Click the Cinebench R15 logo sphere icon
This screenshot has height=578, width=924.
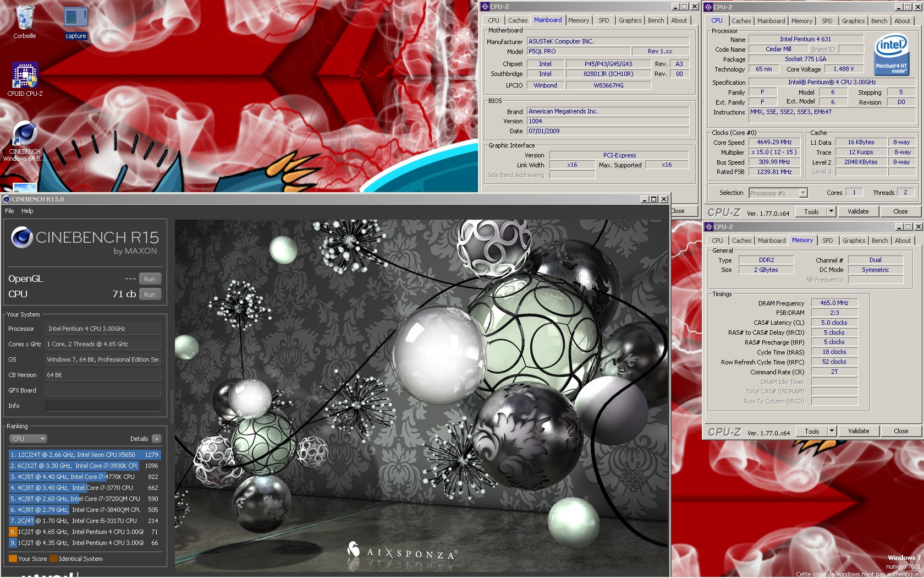pyautogui.click(x=22, y=237)
